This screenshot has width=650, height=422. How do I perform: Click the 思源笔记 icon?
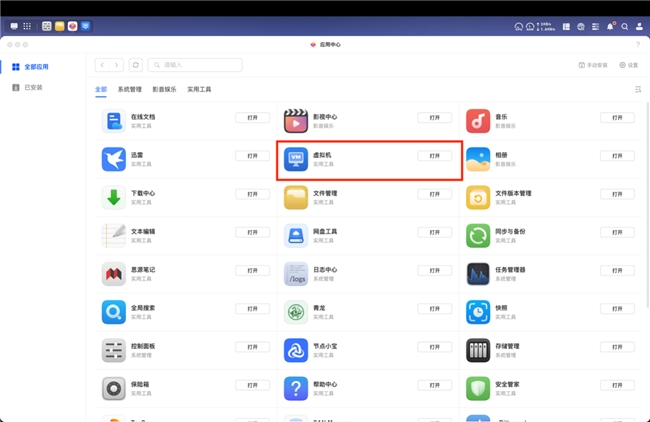[x=114, y=274]
